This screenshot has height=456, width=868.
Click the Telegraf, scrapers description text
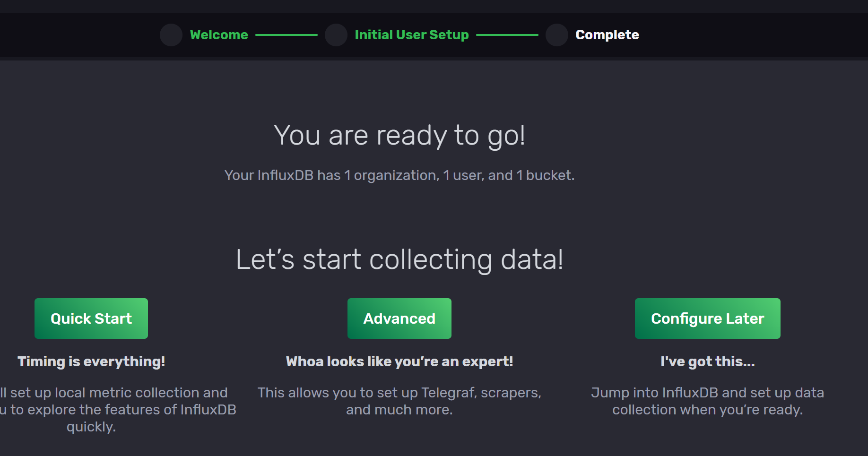(399, 401)
